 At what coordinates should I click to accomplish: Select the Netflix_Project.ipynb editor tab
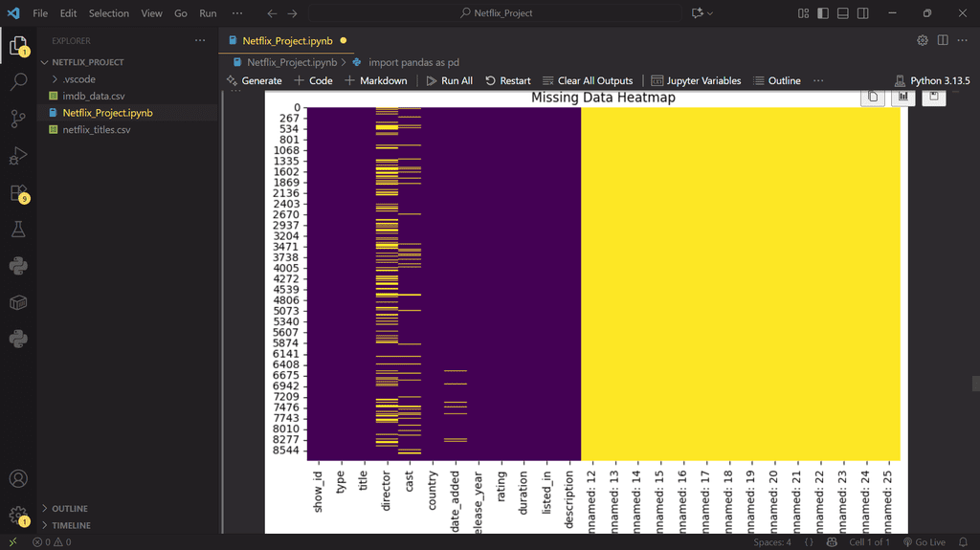coord(287,40)
